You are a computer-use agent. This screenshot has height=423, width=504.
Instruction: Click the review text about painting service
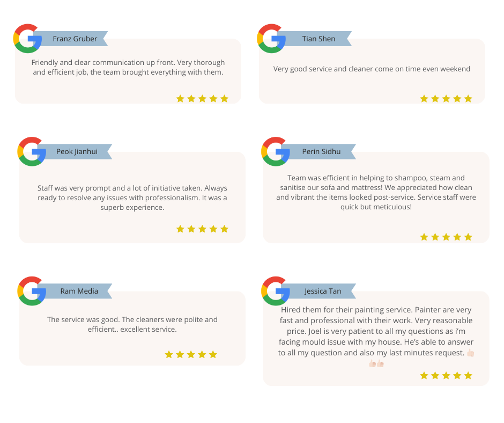pos(376,331)
